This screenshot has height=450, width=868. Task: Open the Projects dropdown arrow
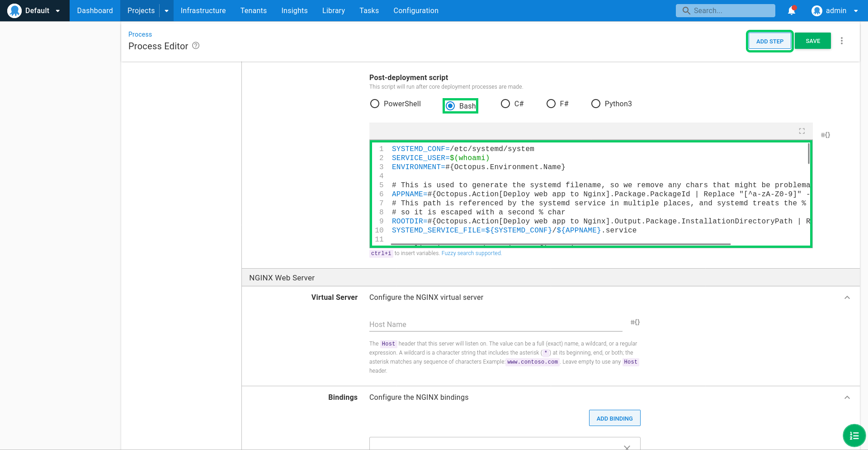[x=166, y=11]
